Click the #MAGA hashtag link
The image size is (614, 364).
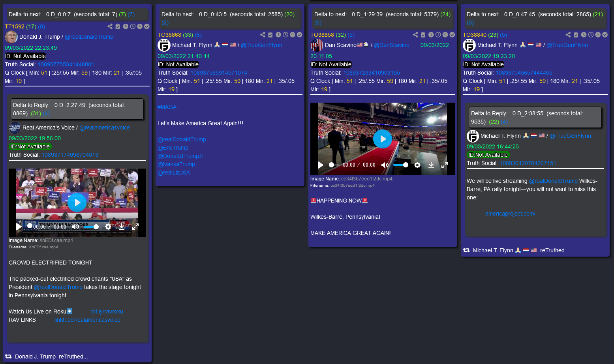tap(167, 107)
